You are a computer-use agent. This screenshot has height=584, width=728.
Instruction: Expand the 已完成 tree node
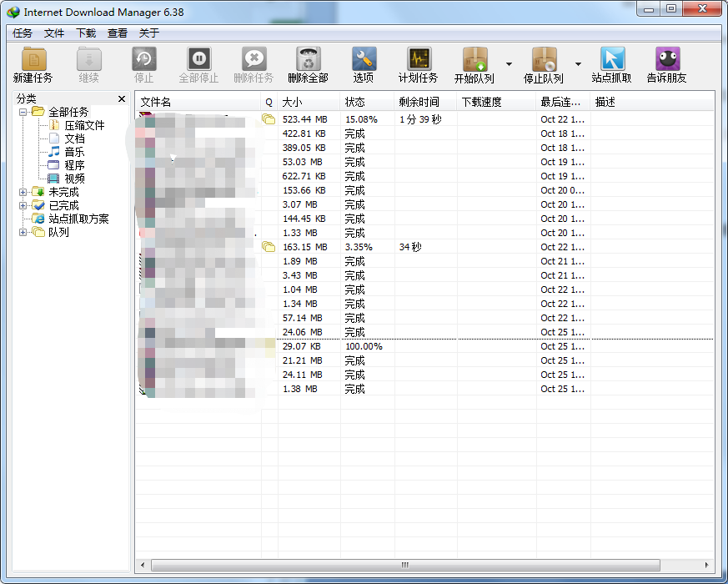tap(23, 205)
